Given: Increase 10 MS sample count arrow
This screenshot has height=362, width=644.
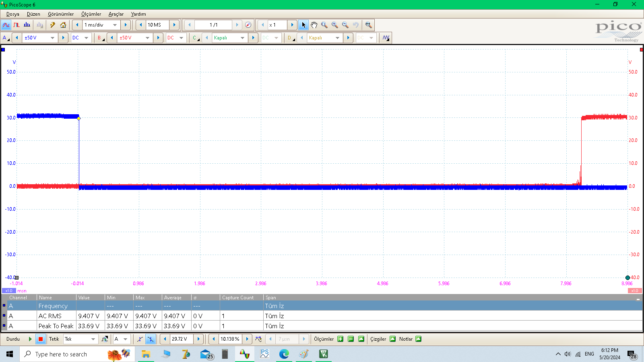Looking at the screenshot, I should 174,25.
